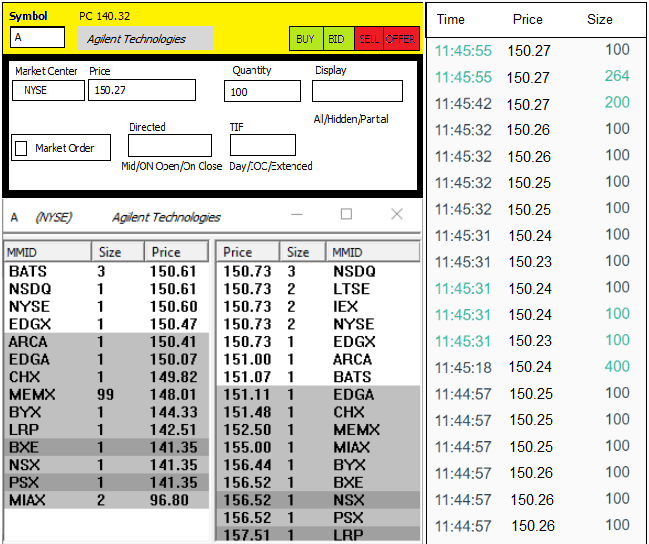Select the MIAX bid at 96.80
The width and height of the screenshot is (649, 544).
click(x=106, y=500)
